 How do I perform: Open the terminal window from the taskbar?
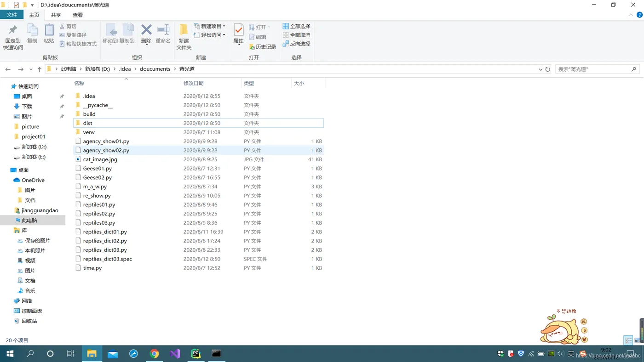(216, 353)
